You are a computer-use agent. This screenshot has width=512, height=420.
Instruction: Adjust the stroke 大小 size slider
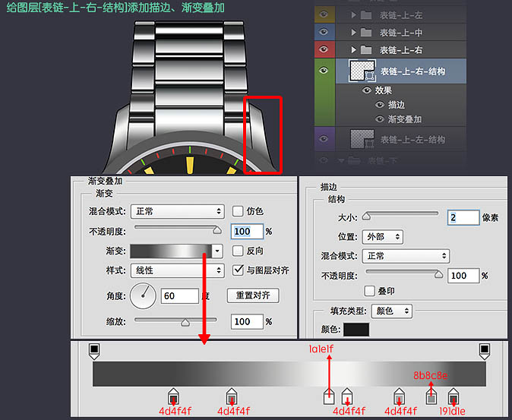click(x=366, y=216)
